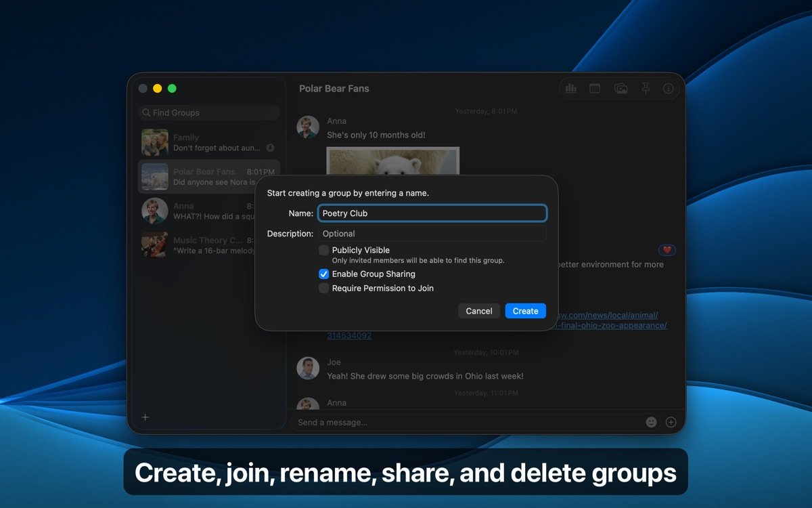Enable the Publicly Visible checkbox

coord(324,250)
